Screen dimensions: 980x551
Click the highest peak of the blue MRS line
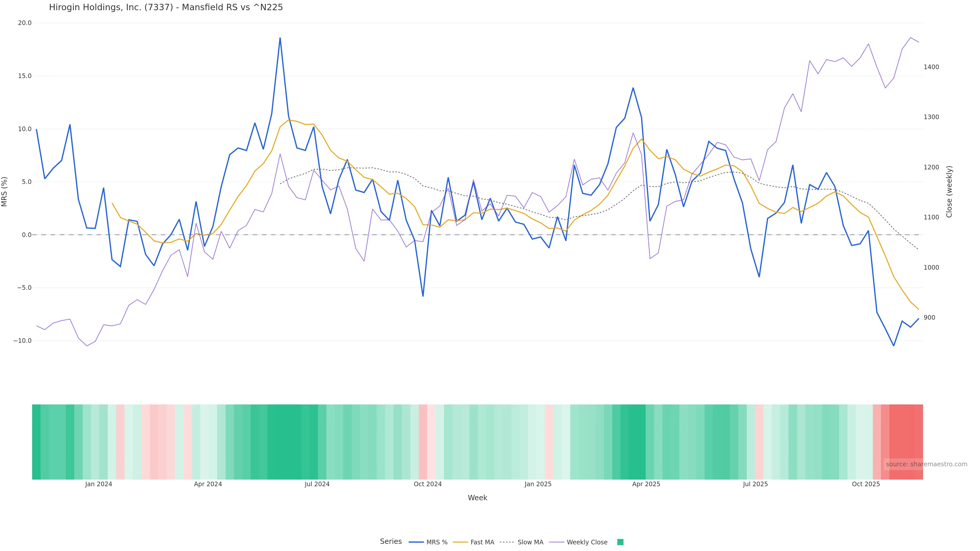pyautogui.click(x=280, y=38)
